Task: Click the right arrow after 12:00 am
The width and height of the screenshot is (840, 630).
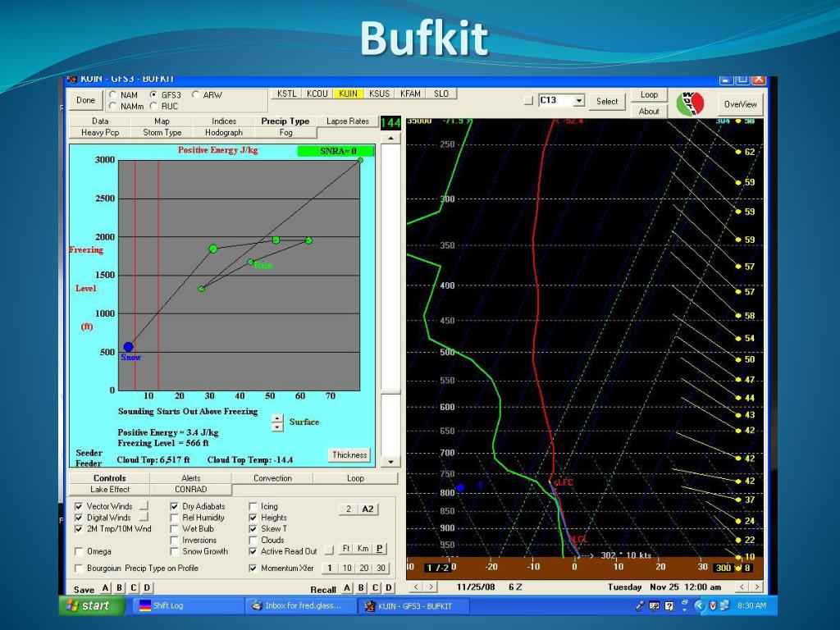Action: pos(756,587)
